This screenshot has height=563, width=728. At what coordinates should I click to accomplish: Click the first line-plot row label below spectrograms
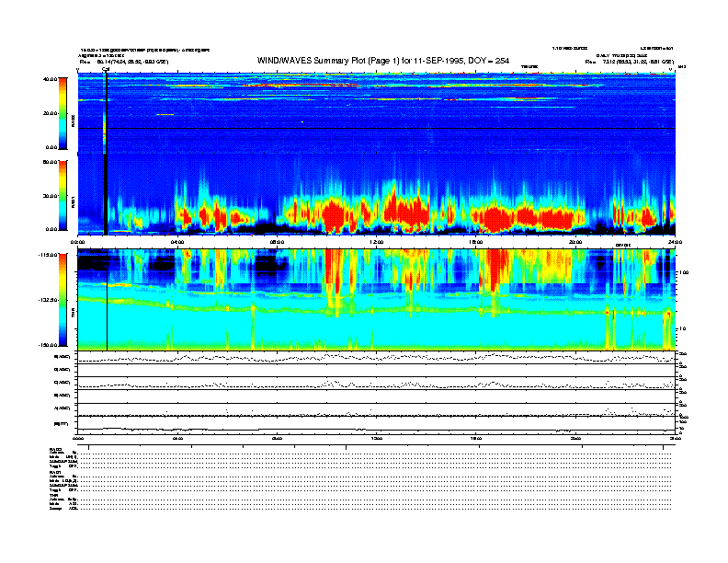click(x=63, y=356)
